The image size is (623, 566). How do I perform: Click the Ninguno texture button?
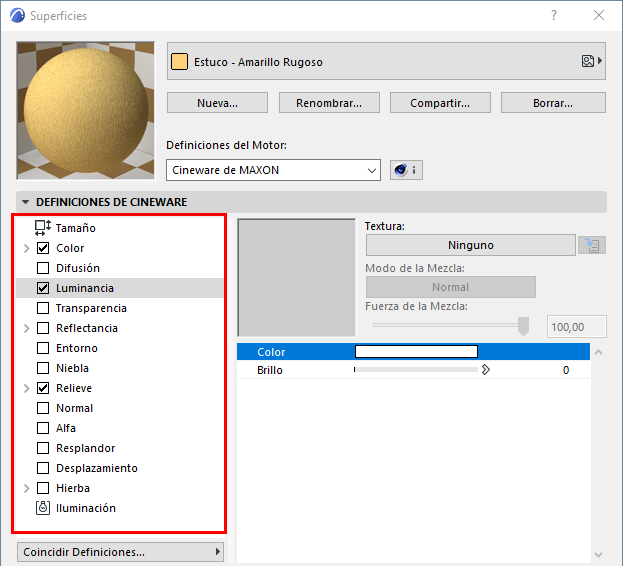(470, 245)
